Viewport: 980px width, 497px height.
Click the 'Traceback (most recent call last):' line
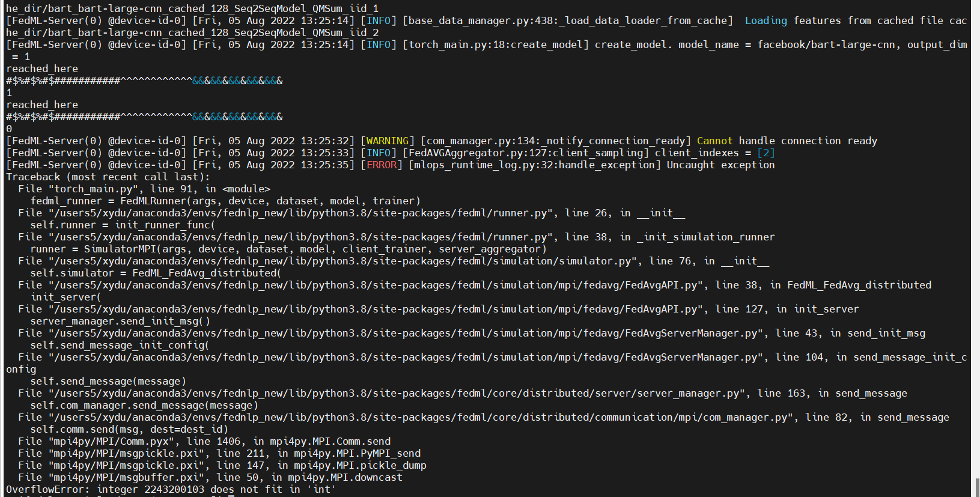coord(108,177)
